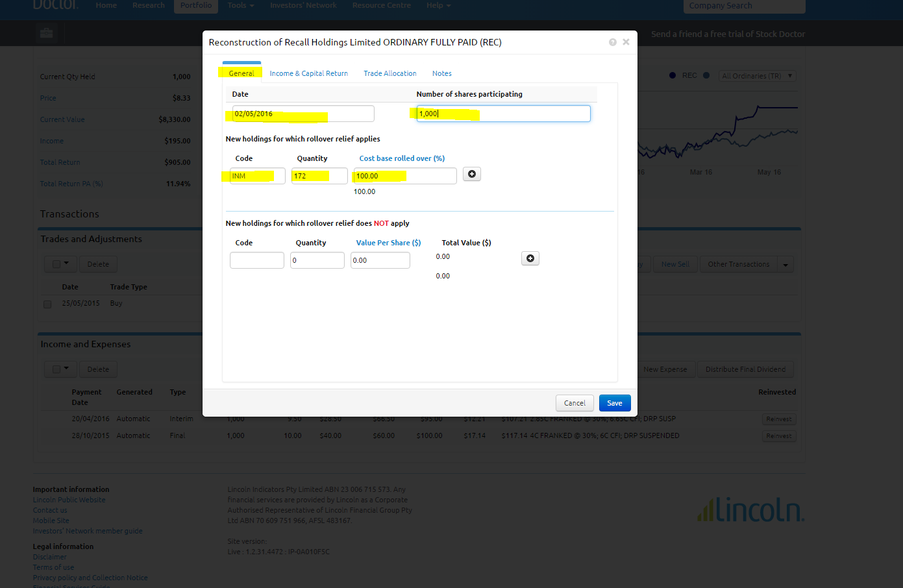The width and height of the screenshot is (903, 588).
Task: Delete selected items in Income and Expenses
Action: click(98, 369)
